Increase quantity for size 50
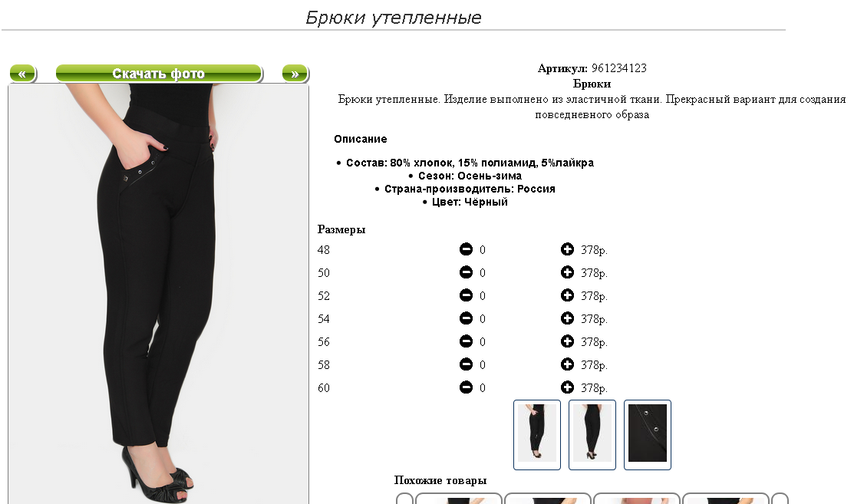The width and height of the screenshot is (864, 504). point(567,272)
